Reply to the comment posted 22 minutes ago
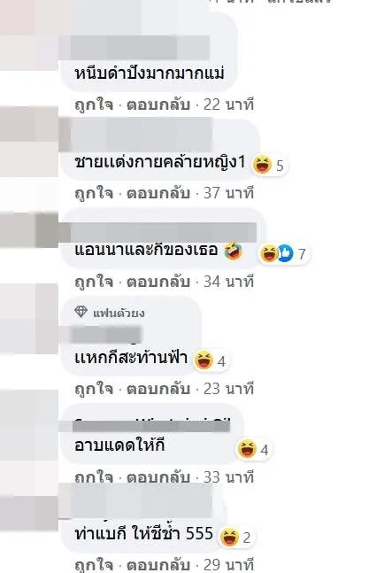 158,105
